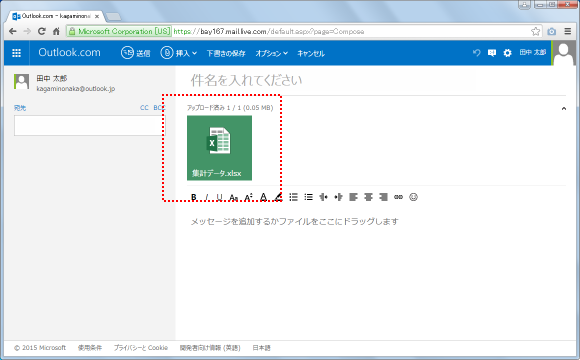Screen dimensions: 580x360
Task: Open the Chrome hamburger menu
Action: tap(568, 31)
